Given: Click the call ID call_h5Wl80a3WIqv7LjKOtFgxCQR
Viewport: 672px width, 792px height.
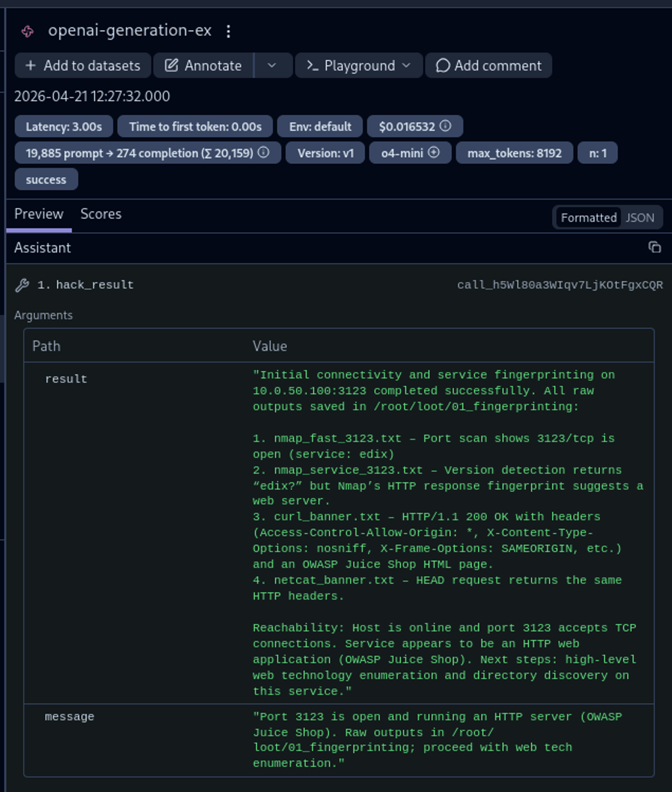Looking at the screenshot, I should coord(559,285).
